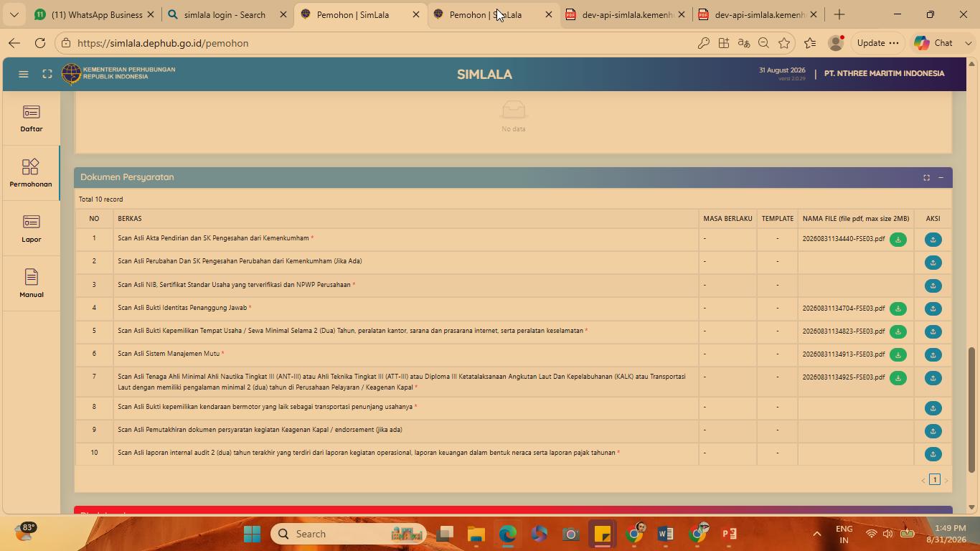Screen dimensions: 980x551
Task: Open Manual in left sidebar
Action: point(31,284)
